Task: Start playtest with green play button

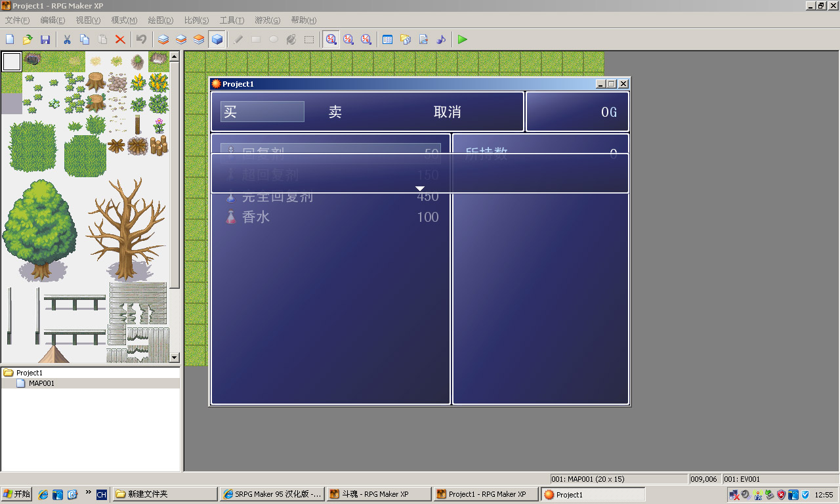Action: point(463,39)
